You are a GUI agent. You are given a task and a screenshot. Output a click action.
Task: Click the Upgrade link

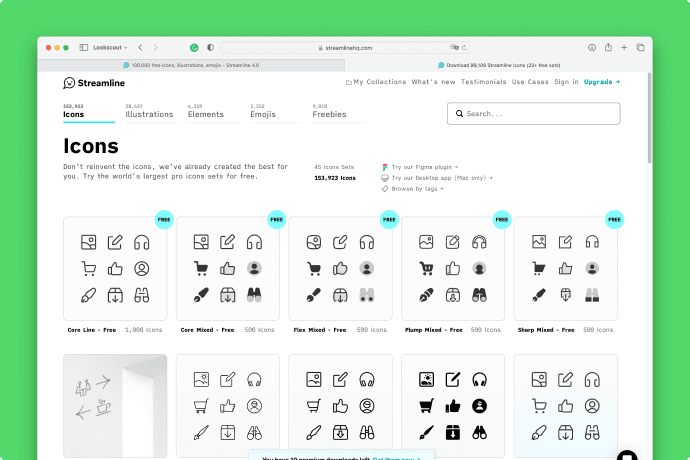point(602,82)
